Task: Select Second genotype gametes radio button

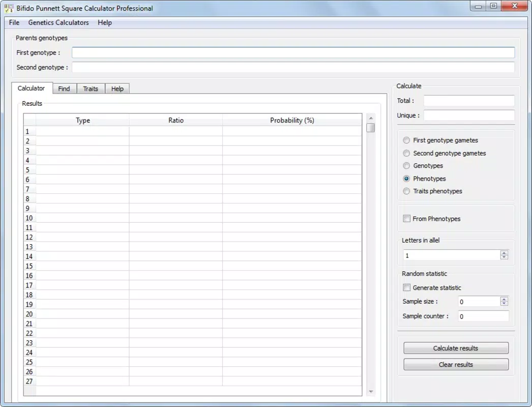Action: point(406,153)
